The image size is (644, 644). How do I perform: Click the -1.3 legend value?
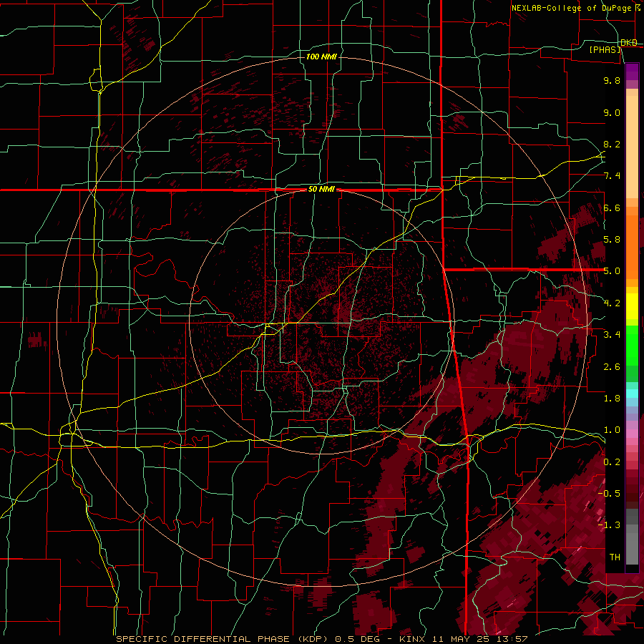click(x=610, y=525)
